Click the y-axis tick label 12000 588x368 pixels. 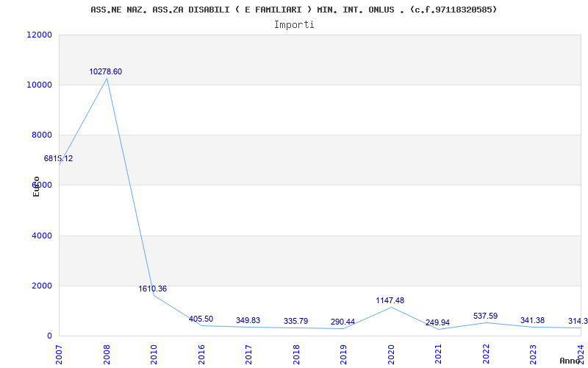point(40,35)
